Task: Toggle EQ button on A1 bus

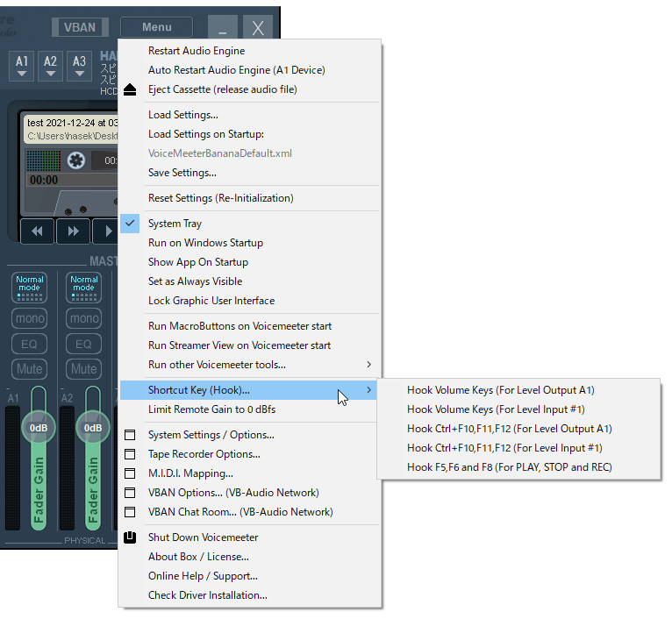Action: (30, 344)
